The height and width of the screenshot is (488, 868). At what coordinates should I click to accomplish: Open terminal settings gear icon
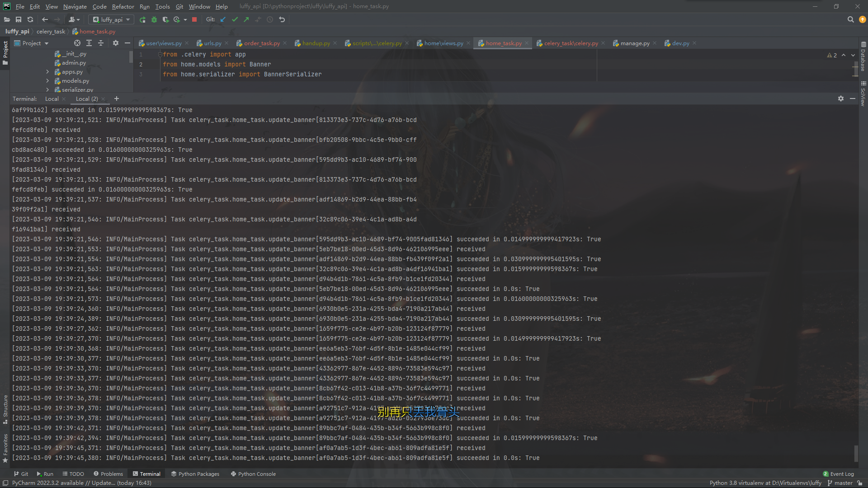(841, 99)
